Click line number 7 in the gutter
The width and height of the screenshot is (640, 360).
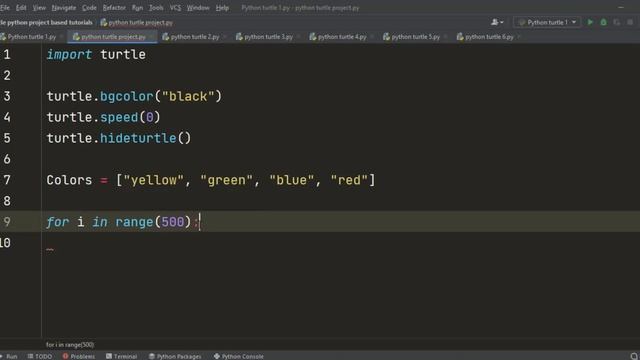7,180
